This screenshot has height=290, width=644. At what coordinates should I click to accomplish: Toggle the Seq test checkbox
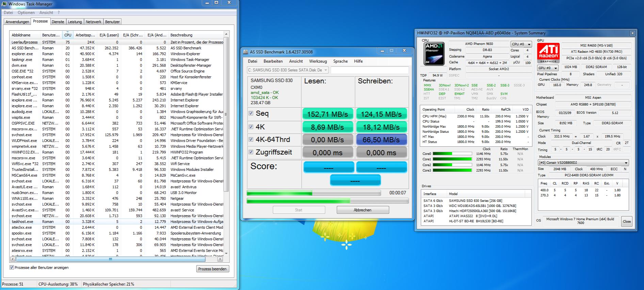tap(251, 113)
